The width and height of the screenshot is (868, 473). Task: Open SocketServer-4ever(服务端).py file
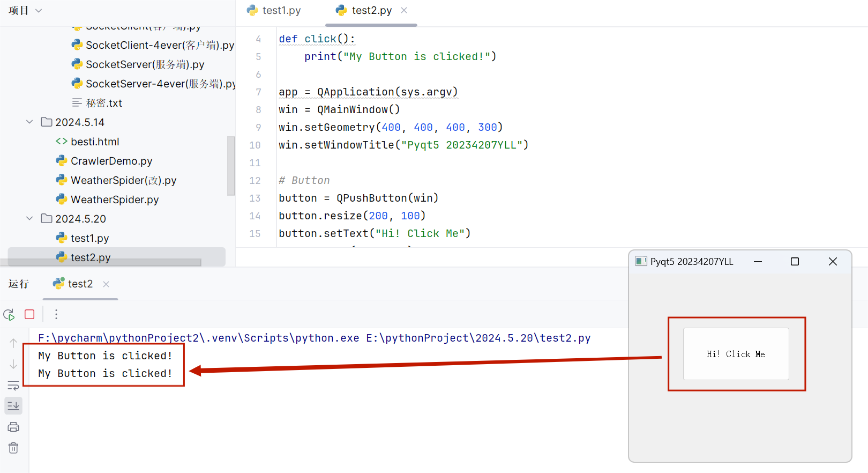coord(153,84)
